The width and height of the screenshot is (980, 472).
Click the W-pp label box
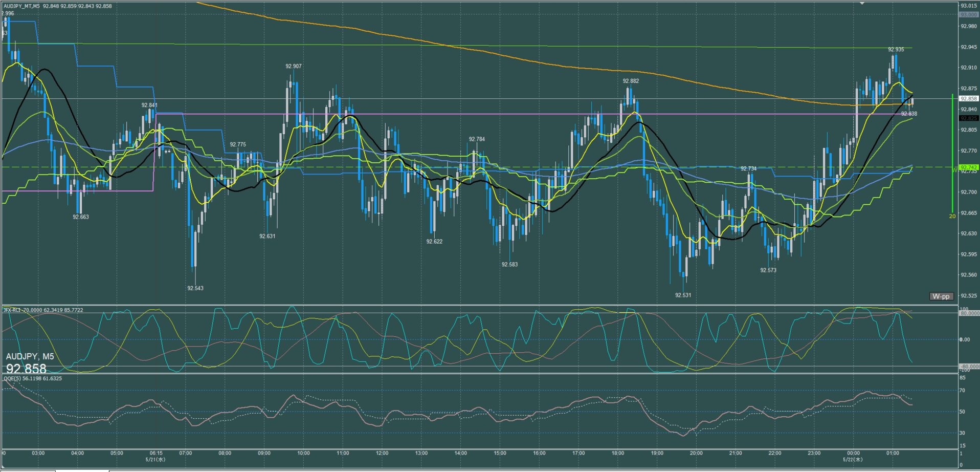pyautogui.click(x=941, y=296)
